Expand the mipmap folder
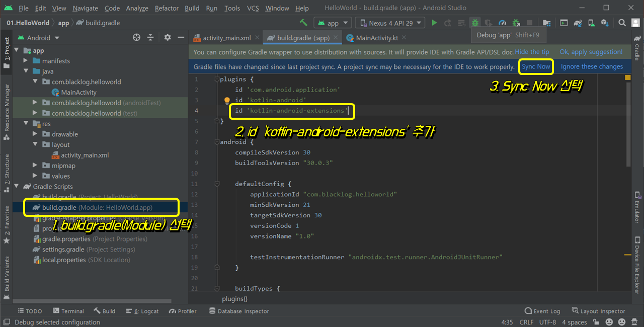This screenshot has width=644, height=327. tap(35, 166)
